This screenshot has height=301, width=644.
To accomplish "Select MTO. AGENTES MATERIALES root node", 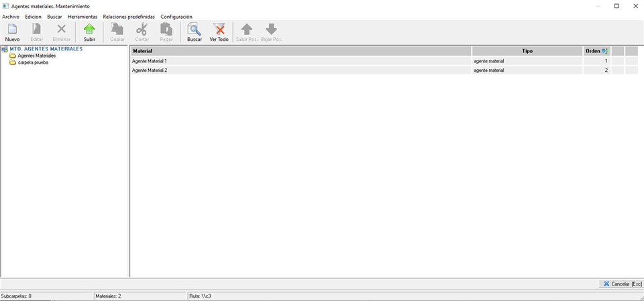I will tap(46, 49).
